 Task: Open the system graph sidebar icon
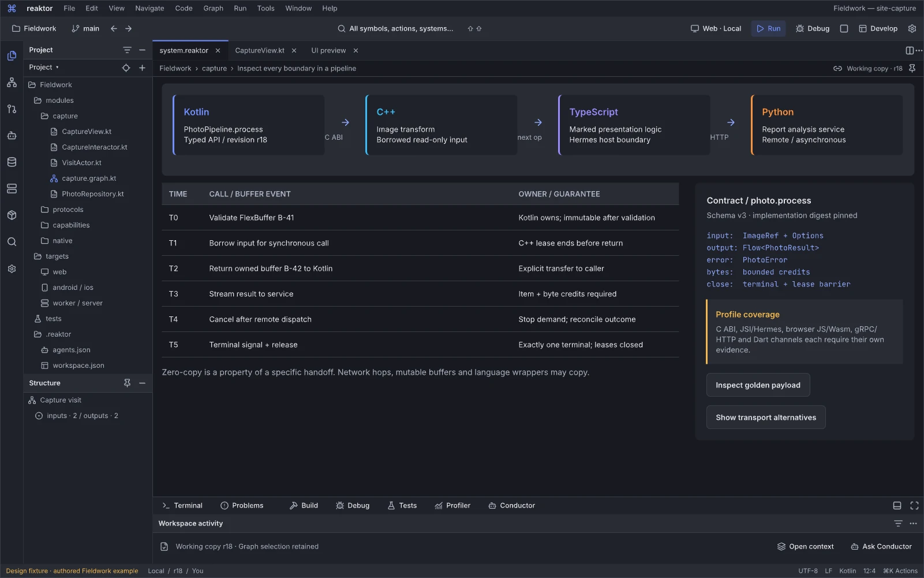pos(12,82)
